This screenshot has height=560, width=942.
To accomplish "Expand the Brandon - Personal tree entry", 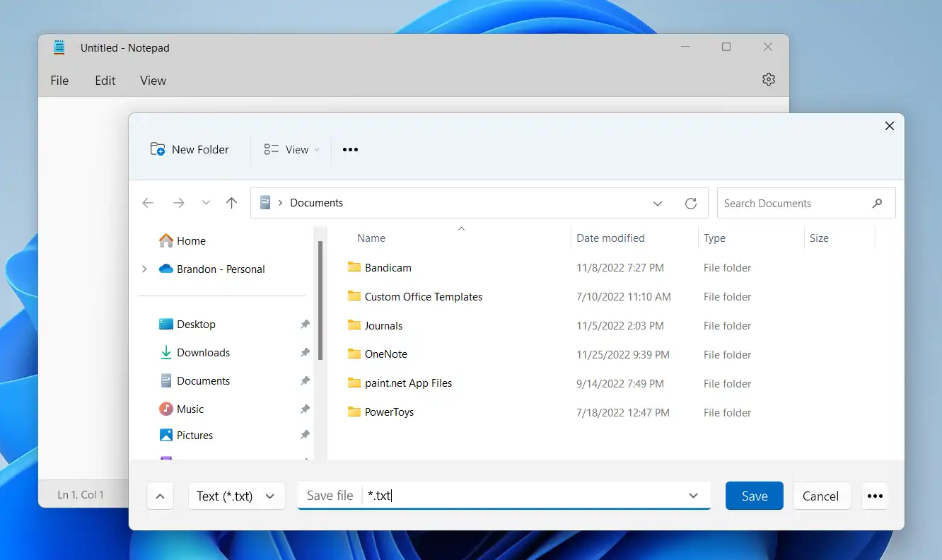I will 144,269.
